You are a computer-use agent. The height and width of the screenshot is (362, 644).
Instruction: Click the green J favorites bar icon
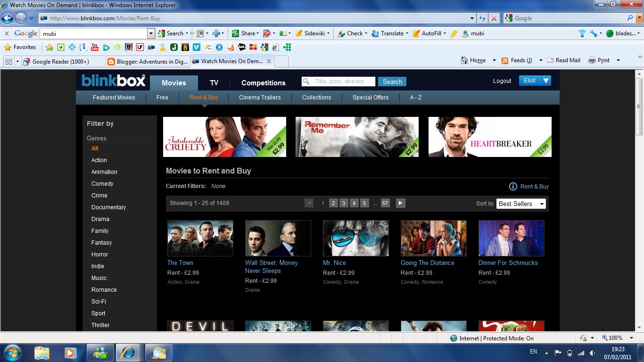tap(174, 47)
